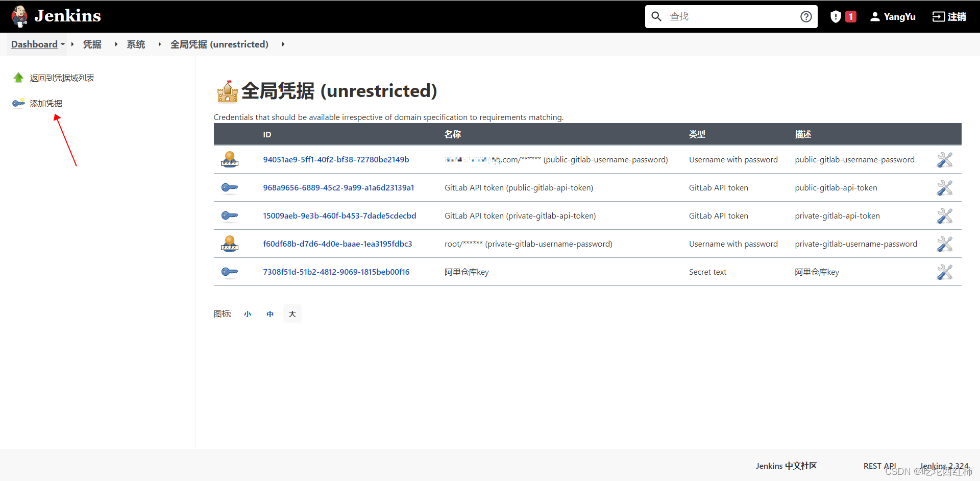
Task: Click the user-password icon in the private-gitlab-username-password row
Action: pyautogui.click(x=230, y=244)
